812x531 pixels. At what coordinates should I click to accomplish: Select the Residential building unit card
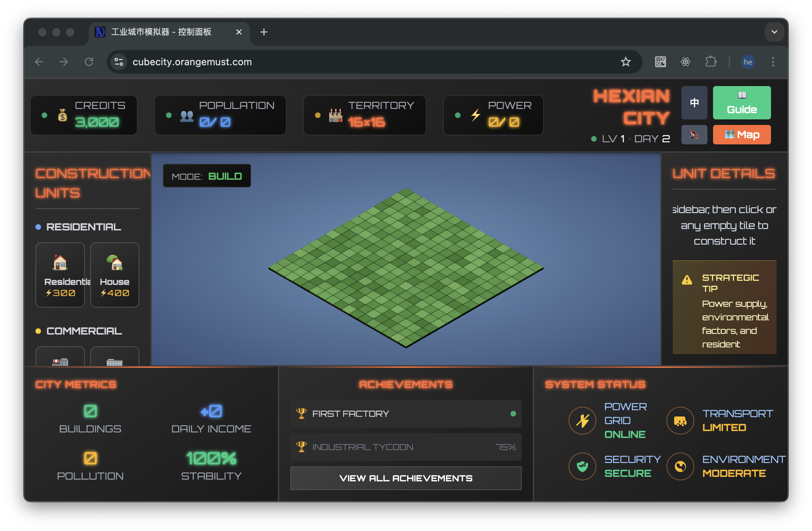tap(60, 275)
